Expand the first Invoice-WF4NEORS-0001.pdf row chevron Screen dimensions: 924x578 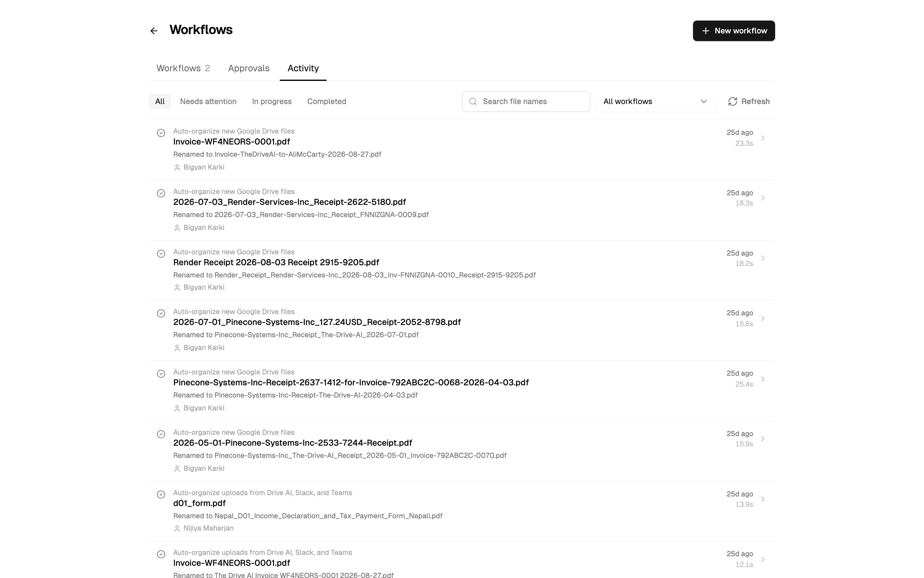tap(763, 138)
